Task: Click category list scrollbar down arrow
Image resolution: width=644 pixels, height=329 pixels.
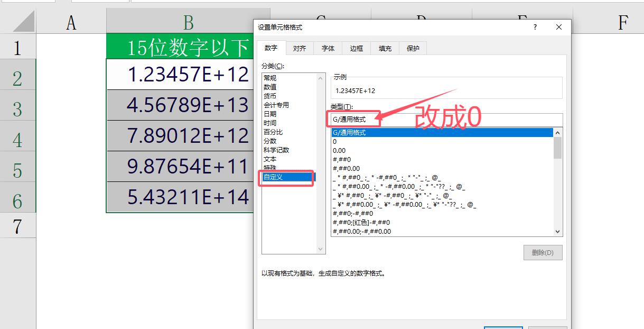Action: pyautogui.click(x=320, y=249)
